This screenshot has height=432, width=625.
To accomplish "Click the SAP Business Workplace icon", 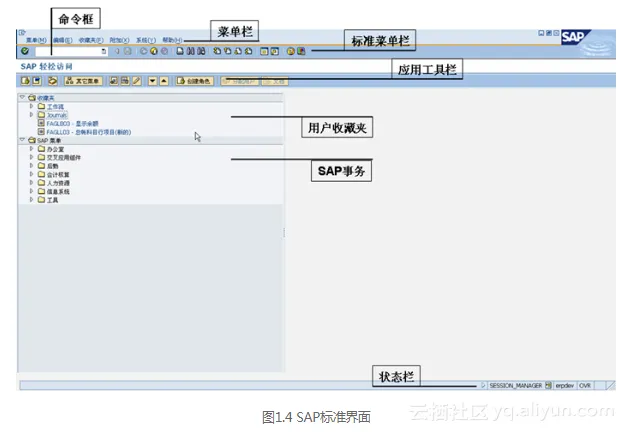I will (52, 81).
